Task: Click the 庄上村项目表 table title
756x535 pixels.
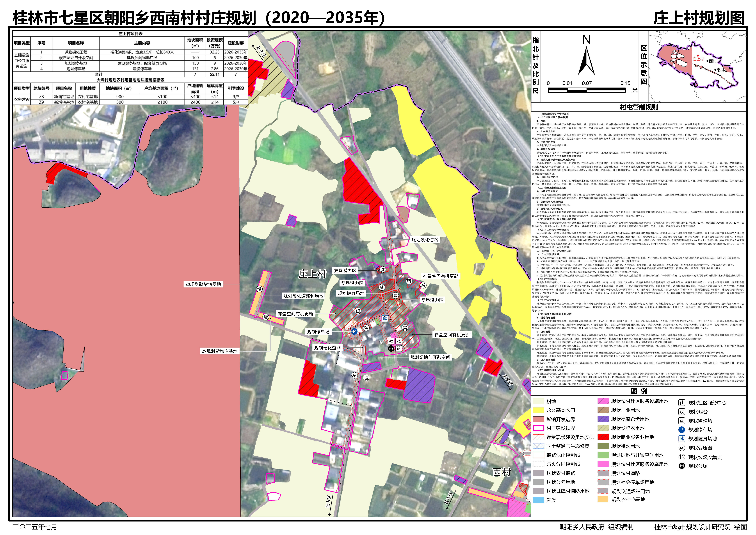Action: [130, 34]
